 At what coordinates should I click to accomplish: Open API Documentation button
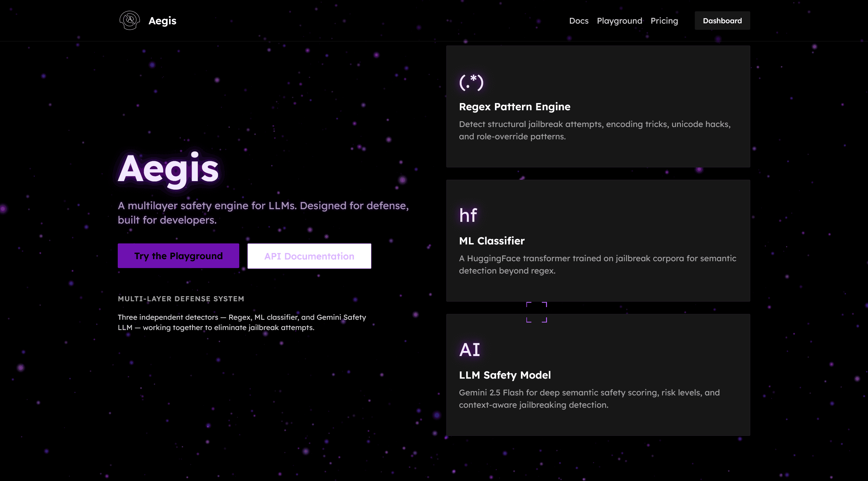click(309, 256)
